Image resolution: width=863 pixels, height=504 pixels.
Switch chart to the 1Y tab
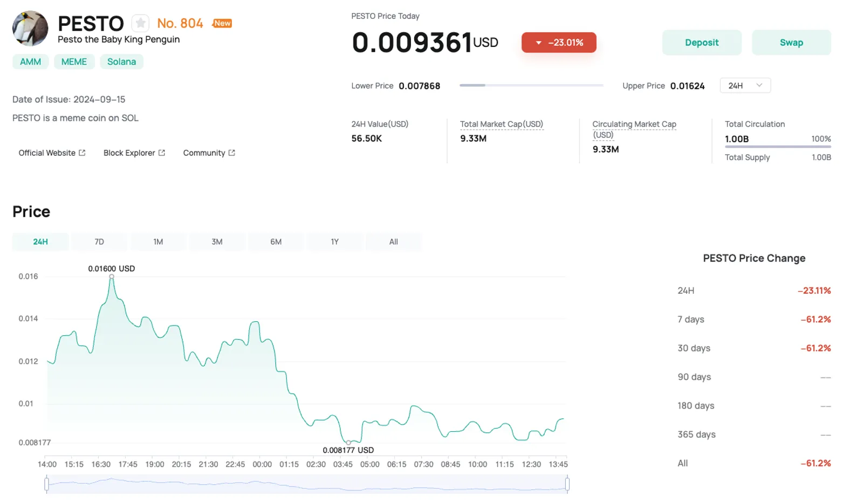click(334, 242)
